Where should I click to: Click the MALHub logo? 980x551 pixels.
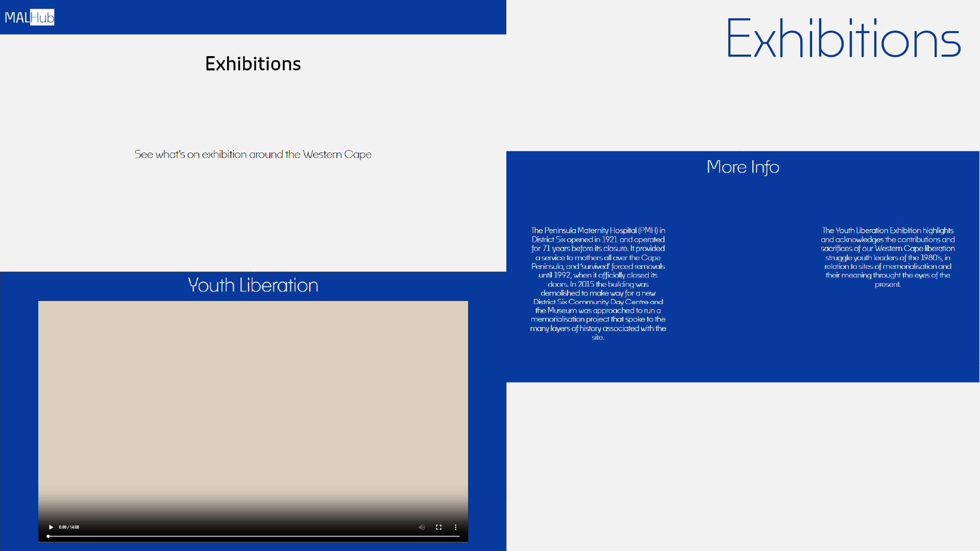pos(29,17)
